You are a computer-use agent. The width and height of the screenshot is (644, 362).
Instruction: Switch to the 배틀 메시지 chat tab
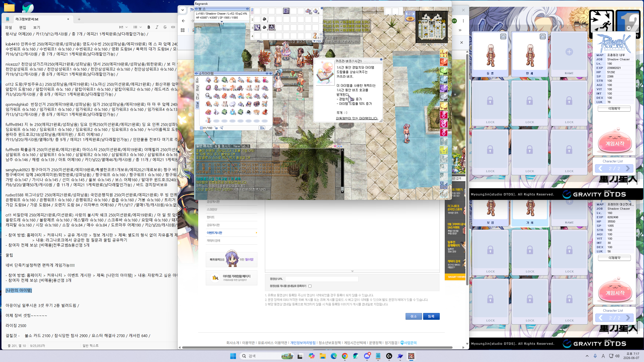tap(222, 146)
